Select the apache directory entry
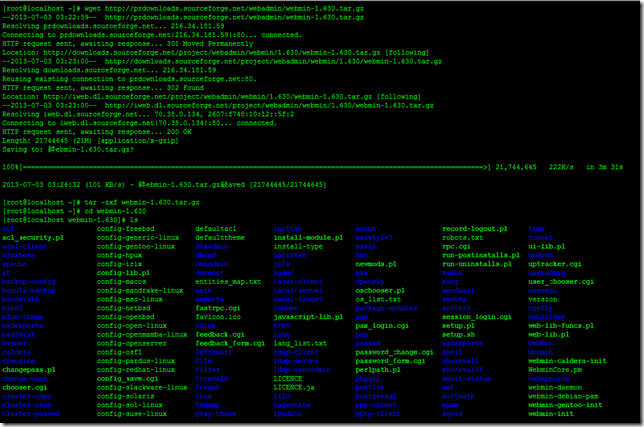644x427 pixels. [14, 264]
